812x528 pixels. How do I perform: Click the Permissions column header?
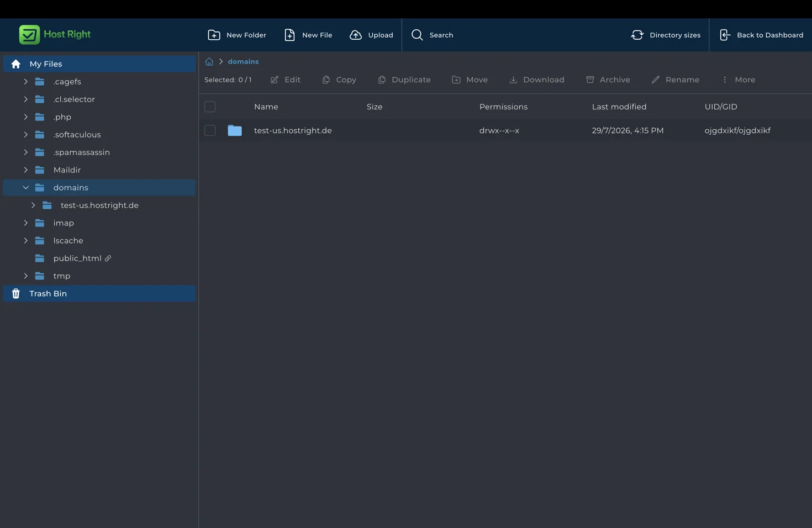(x=503, y=107)
